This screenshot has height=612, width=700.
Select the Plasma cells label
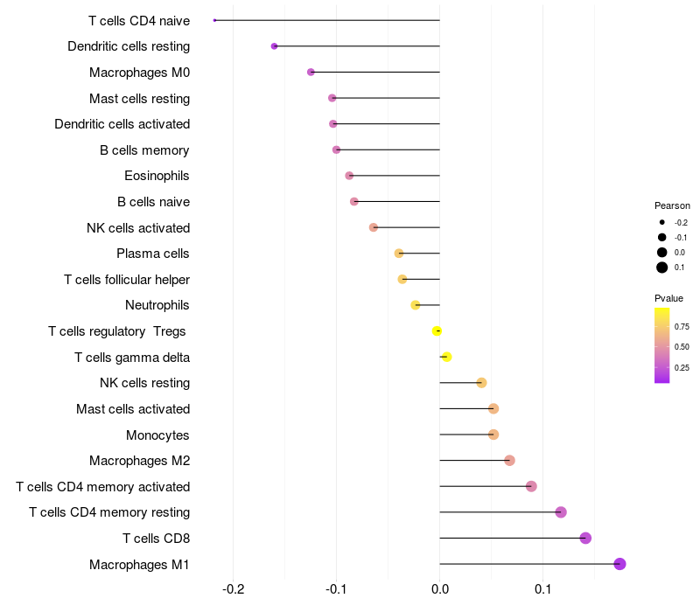tap(152, 254)
